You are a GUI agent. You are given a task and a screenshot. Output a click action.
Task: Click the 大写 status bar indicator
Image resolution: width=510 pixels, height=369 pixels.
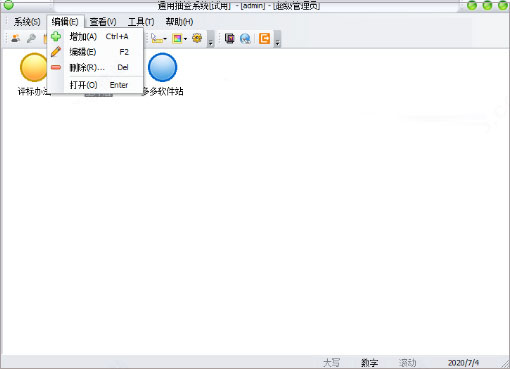(x=331, y=362)
